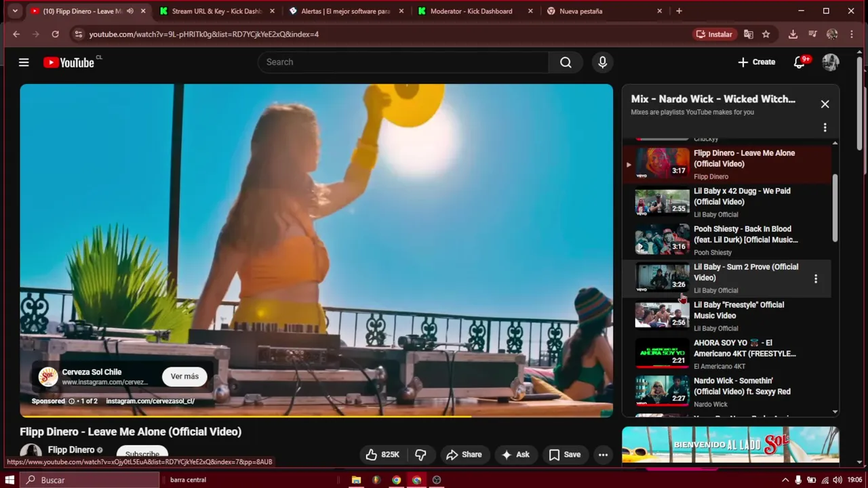Dislike the Flipp Dinero video
The image size is (868, 488).
tap(420, 455)
